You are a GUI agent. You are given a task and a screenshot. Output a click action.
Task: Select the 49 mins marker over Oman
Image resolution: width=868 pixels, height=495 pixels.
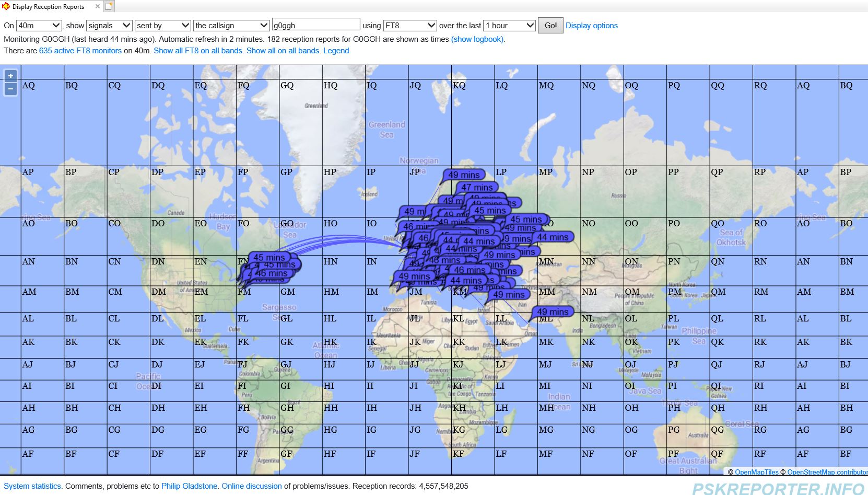point(552,312)
